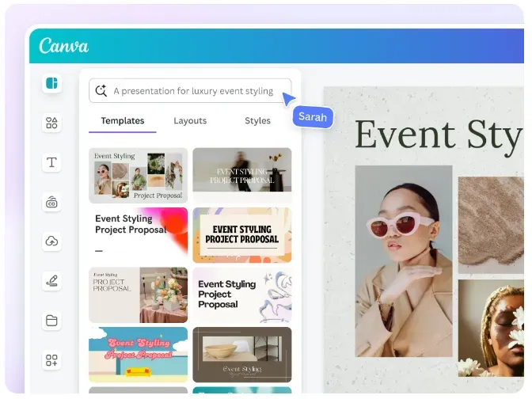This screenshot has height=399, width=532.
Task: Click the Sarah collaborator label
Action: click(x=313, y=117)
